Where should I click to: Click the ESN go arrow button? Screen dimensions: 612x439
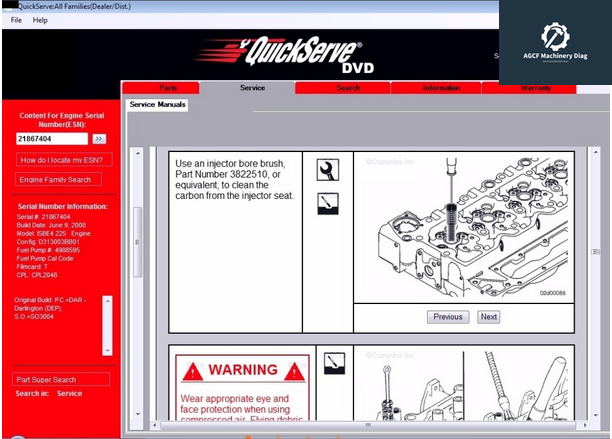pos(99,139)
